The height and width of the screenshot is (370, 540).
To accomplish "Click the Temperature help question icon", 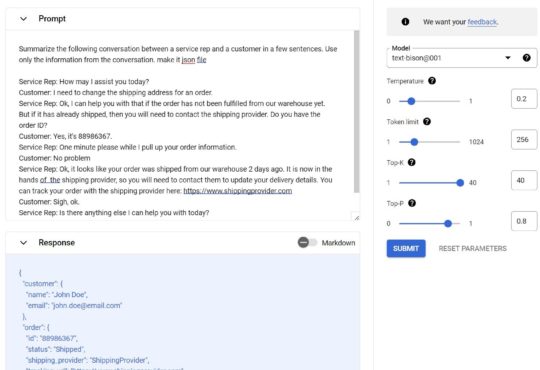I will click(x=432, y=81).
